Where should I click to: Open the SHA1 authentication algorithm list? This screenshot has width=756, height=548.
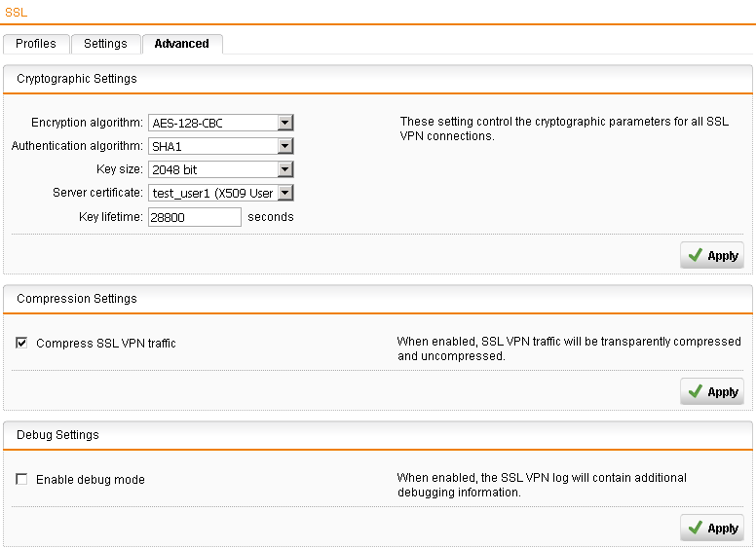click(x=221, y=146)
